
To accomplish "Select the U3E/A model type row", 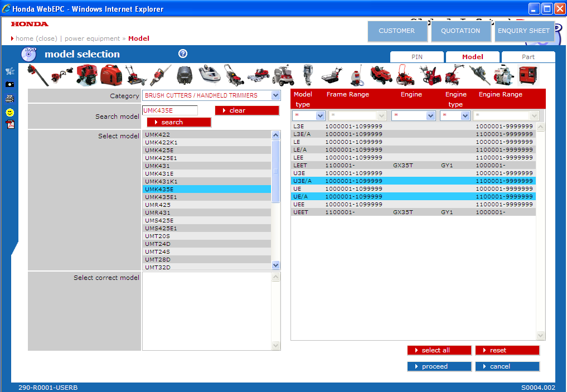I will (413, 181).
